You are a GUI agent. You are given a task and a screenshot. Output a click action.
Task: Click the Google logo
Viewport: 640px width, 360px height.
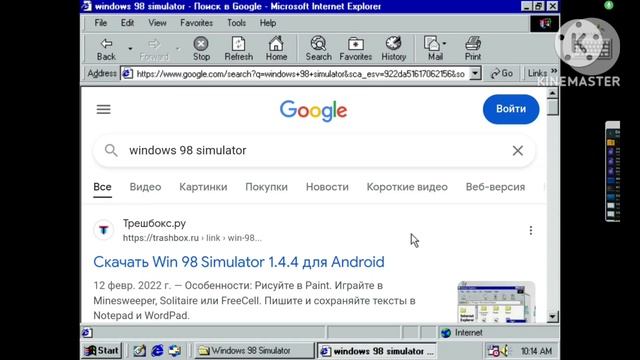pyautogui.click(x=313, y=111)
